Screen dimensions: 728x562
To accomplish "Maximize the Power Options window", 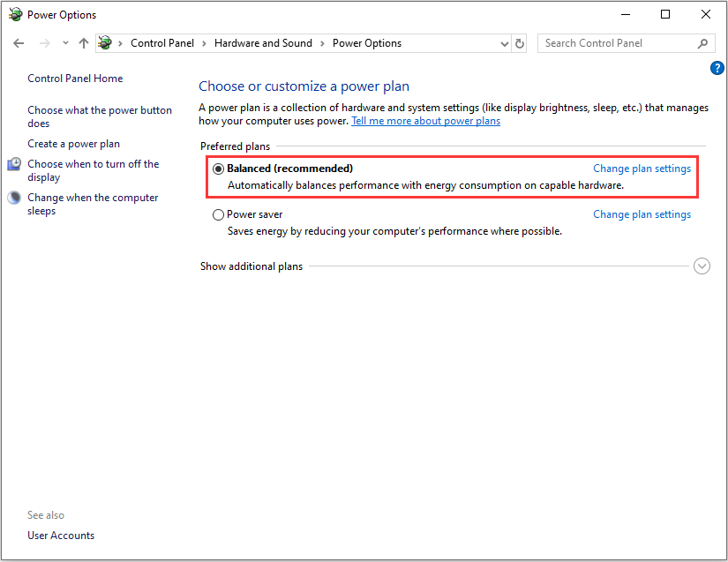I will coord(665,14).
